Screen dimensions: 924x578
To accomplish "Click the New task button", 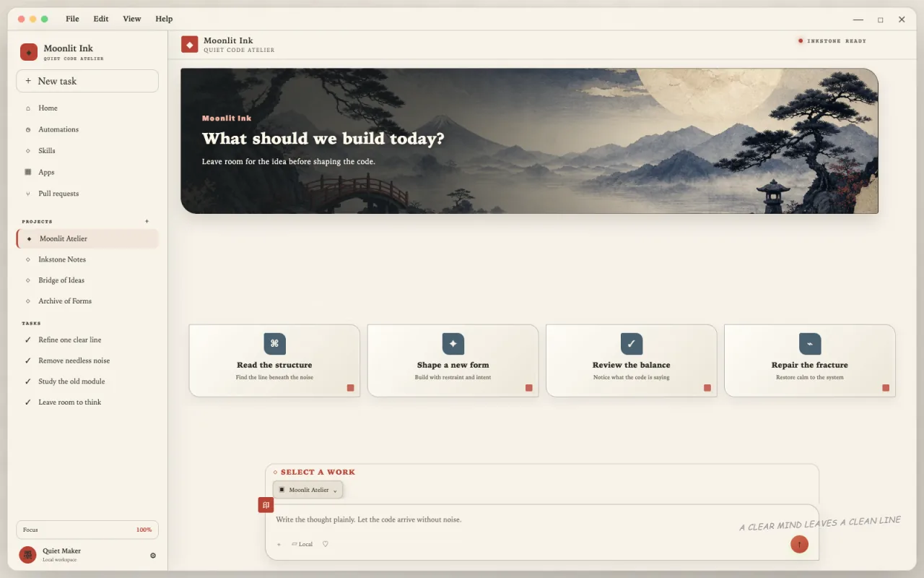I will point(87,81).
